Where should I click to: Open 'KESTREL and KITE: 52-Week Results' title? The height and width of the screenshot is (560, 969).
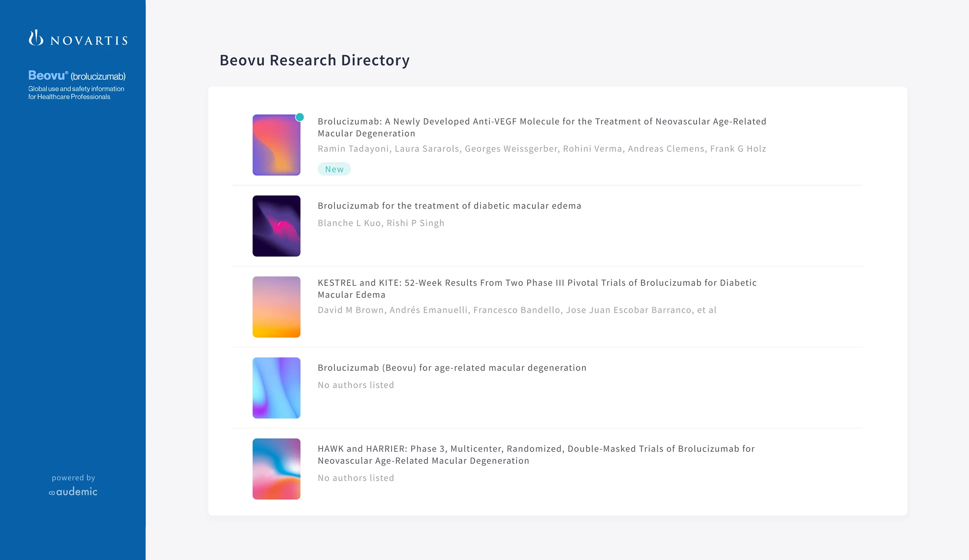pos(537,289)
